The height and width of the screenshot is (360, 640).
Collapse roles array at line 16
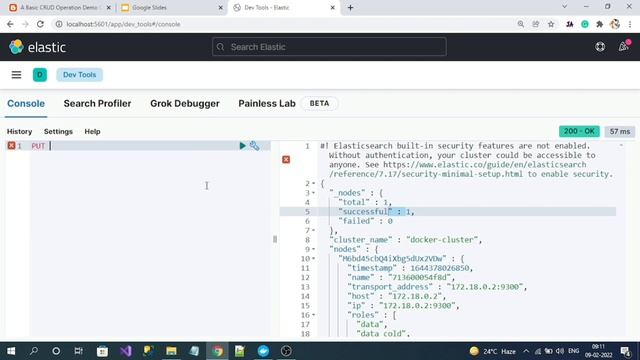tap(313, 315)
